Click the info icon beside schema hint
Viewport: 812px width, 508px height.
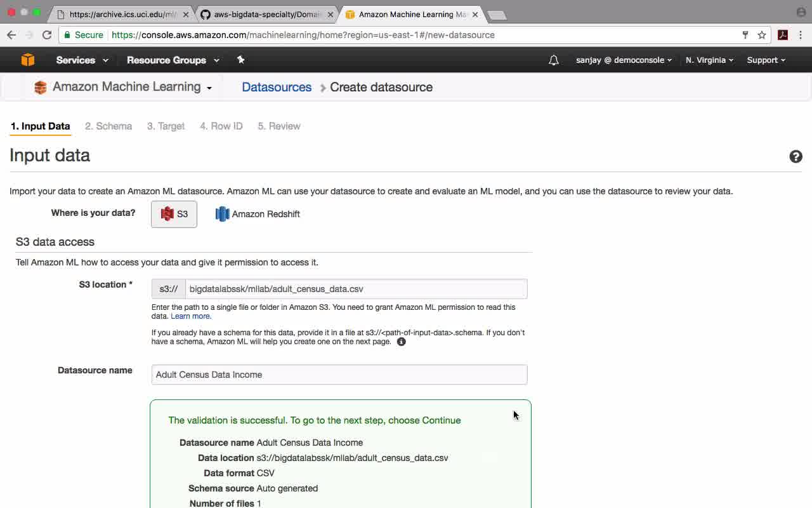click(x=401, y=342)
